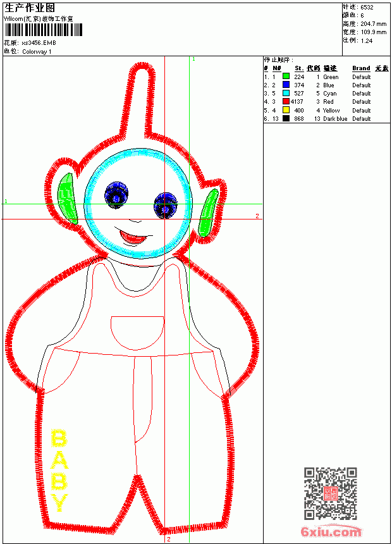Select the file name xs3456.EMB

[39, 43]
